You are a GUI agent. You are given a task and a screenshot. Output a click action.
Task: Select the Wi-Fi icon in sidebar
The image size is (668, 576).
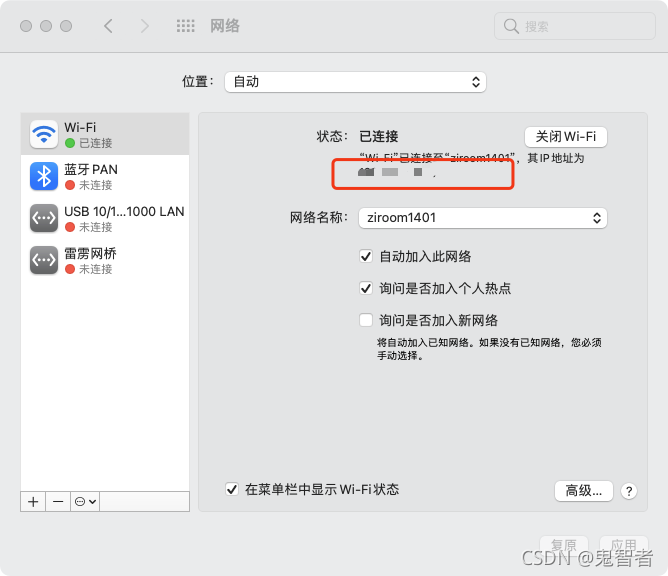tap(44, 134)
